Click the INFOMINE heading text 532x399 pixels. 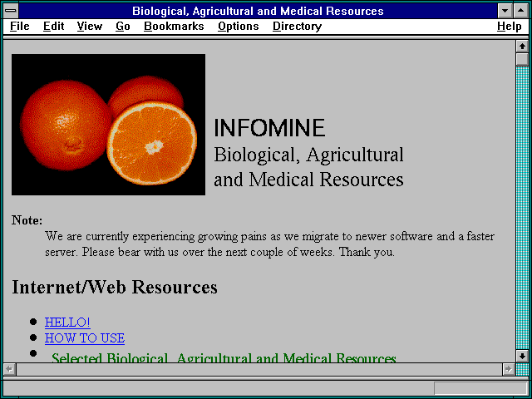269,127
